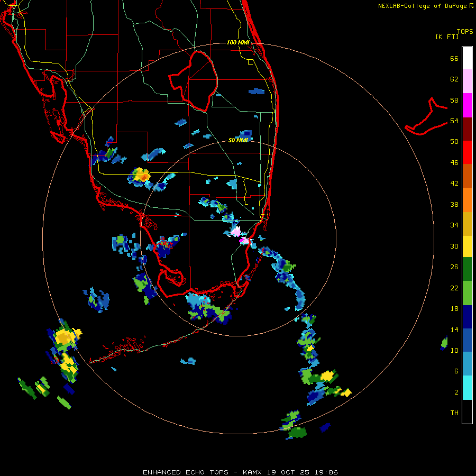The height and width of the screenshot is (476, 476).
Task: Click the bright red 50 legend swatch
Action: (467, 152)
